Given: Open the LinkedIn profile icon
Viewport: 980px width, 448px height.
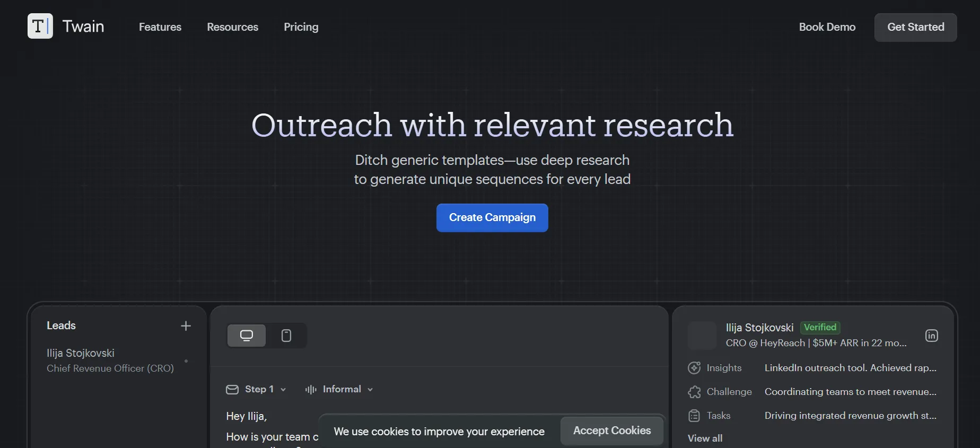Looking at the screenshot, I should (x=931, y=336).
